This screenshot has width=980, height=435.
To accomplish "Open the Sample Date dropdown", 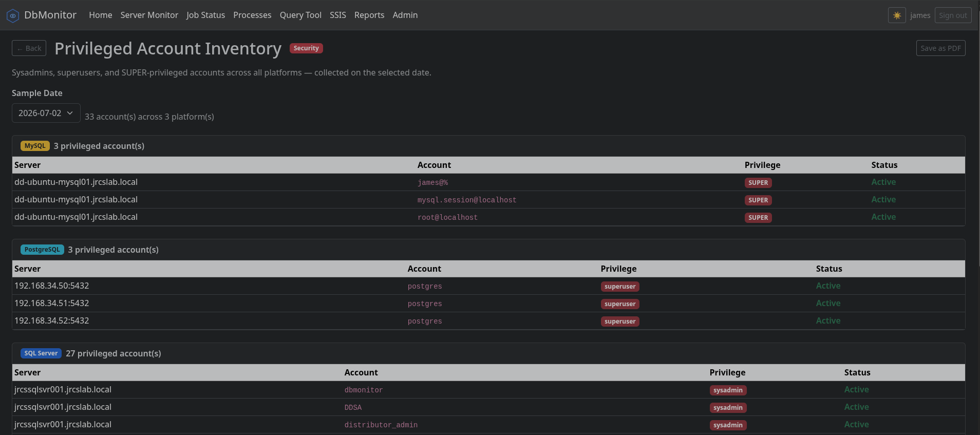I will click(x=46, y=113).
